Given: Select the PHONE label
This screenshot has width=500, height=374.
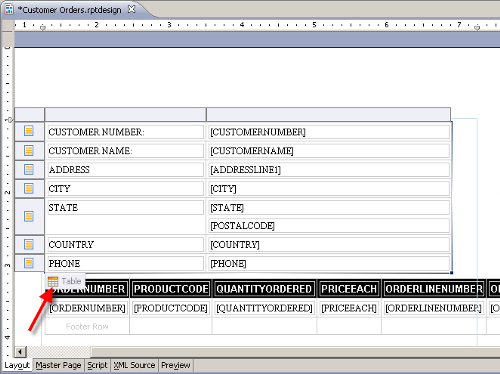Looking at the screenshot, I should pos(126,264).
